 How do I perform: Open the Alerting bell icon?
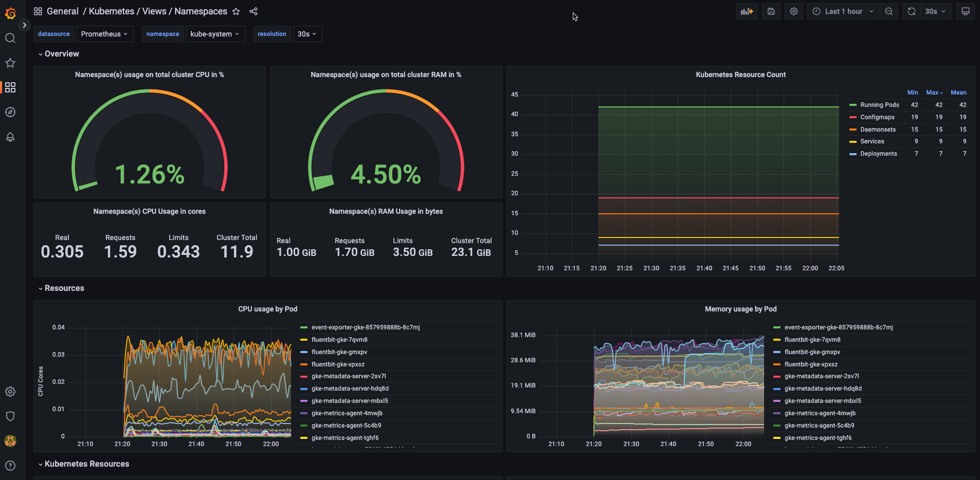click(10, 137)
